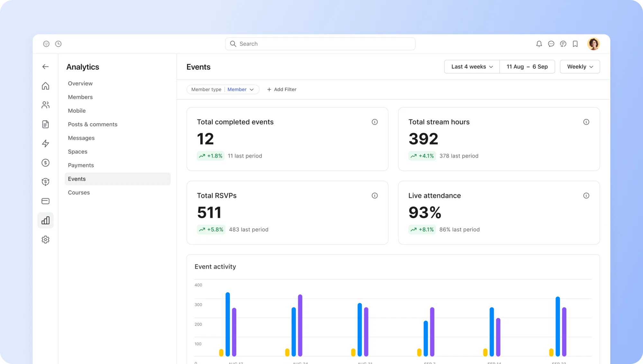
Task: Open the lightning bolt workflows icon
Action: [46, 144]
